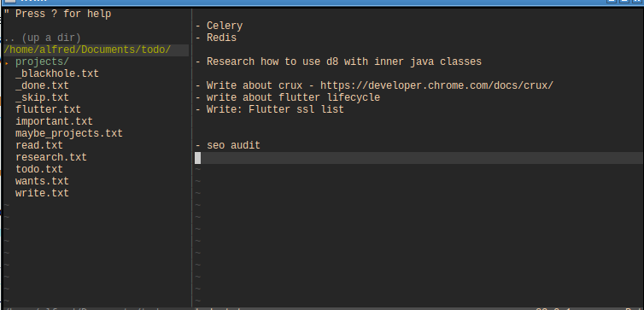Viewport: 644px width, 310px height.
Task: Place cursor on the '- Celery' line
Action: 219,26
